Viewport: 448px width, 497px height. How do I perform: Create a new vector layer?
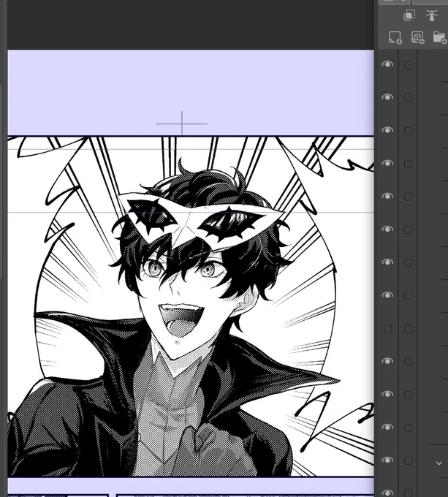tap(417, 37)
